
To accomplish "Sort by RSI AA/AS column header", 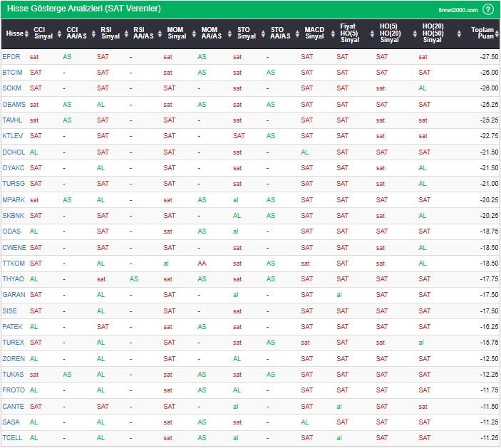I will [x=143, y=33].
